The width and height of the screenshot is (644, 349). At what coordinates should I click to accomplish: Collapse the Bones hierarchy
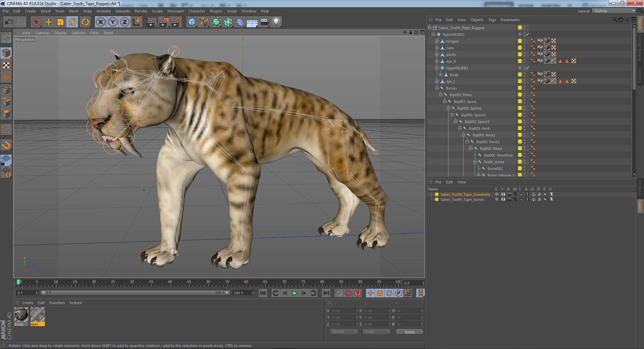click(x=437, y=88)
